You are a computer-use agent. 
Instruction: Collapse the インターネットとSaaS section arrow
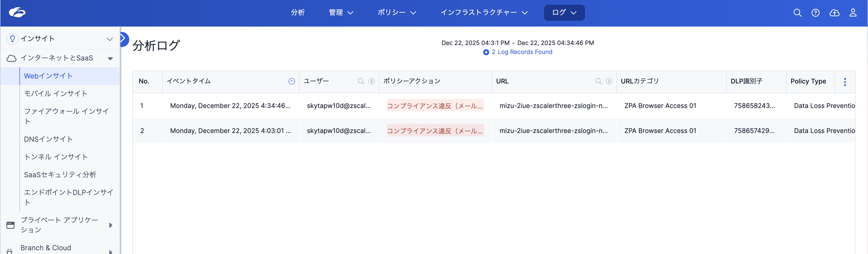coord(110,59)
